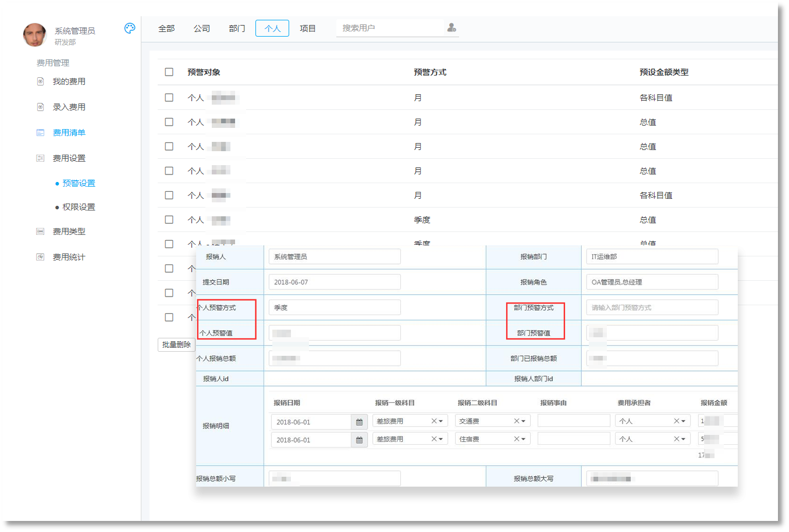This screenshot has height=532, width=789.
Task: Click the 系统管理员 avatar photo
Action: pos(35,35)
